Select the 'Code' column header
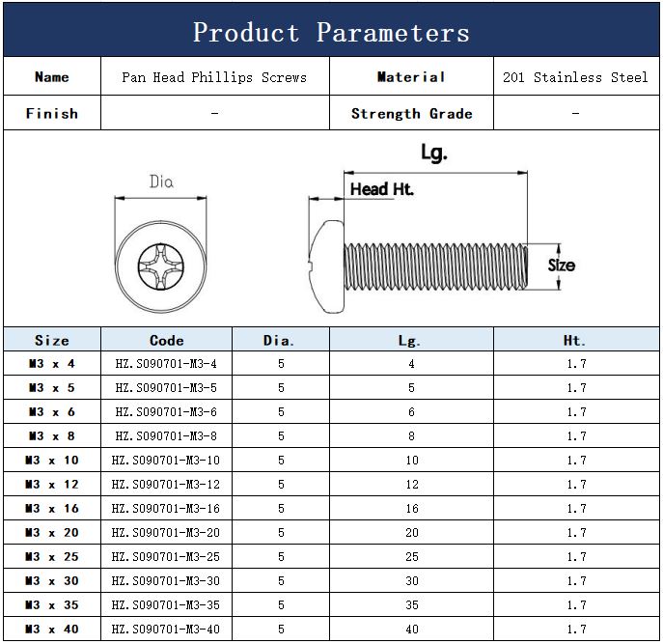Image resolution: width=663 pixels, height=644 pixels. [x=166, y=340]
